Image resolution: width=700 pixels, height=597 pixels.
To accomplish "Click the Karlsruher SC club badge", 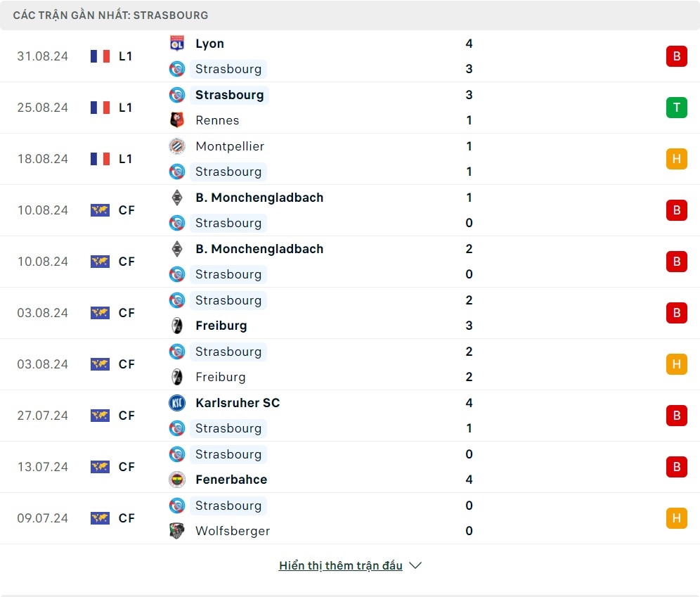I will pos(177,403).
